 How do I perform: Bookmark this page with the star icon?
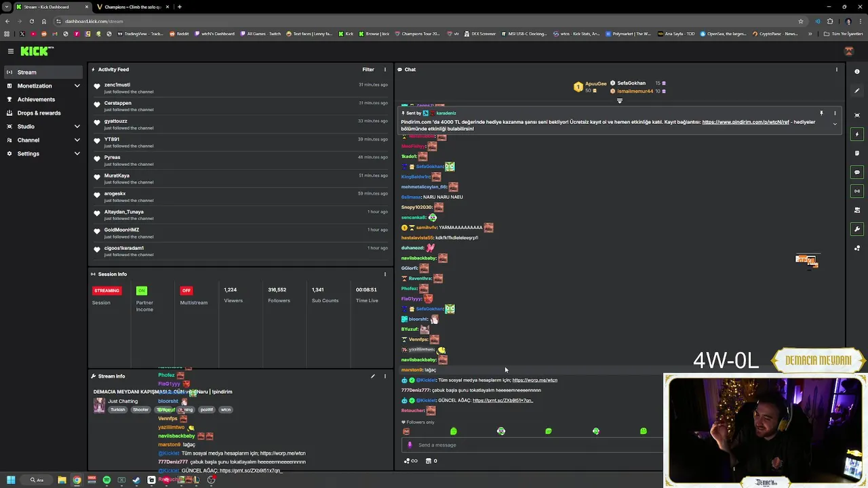(x=801, y=21)
